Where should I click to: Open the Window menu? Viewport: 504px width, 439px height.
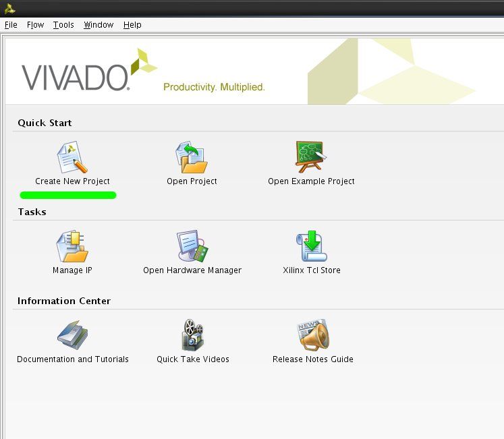99,25
